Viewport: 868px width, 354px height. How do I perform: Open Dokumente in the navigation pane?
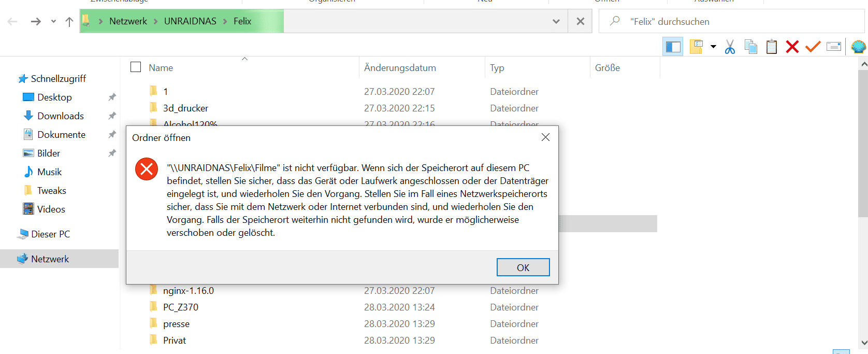click(x=61, y=135)
